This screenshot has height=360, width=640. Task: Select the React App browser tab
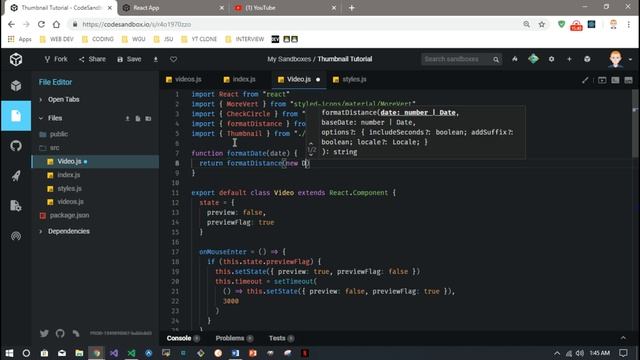click(173, 8)
